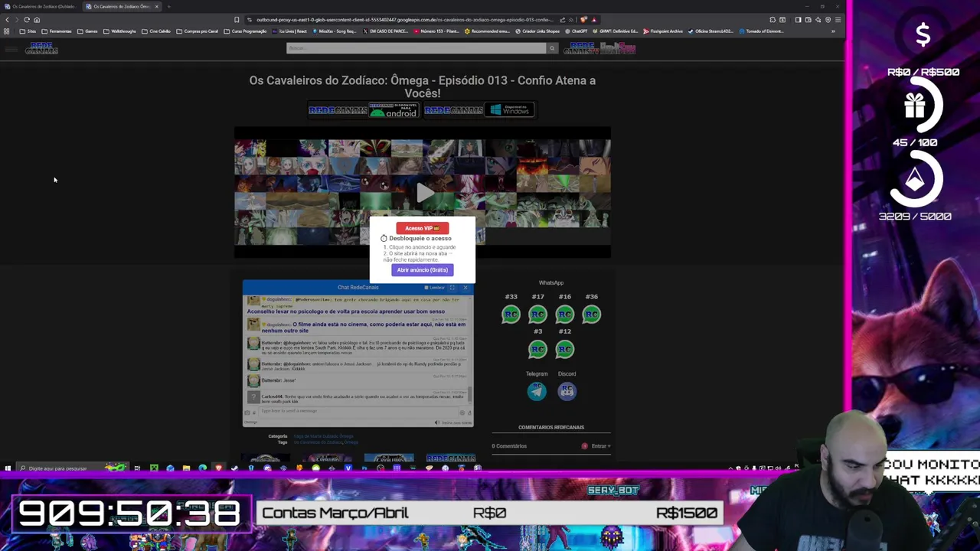Image resolution: width=980 pixels, height=551 pixels.
Task: Go back in the browser
Action: pyautogui.click(x=7, y=20)
